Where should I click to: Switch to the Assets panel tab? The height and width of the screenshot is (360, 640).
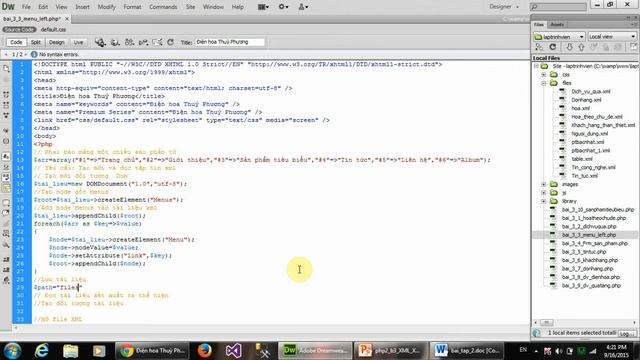tap(557, 24)
